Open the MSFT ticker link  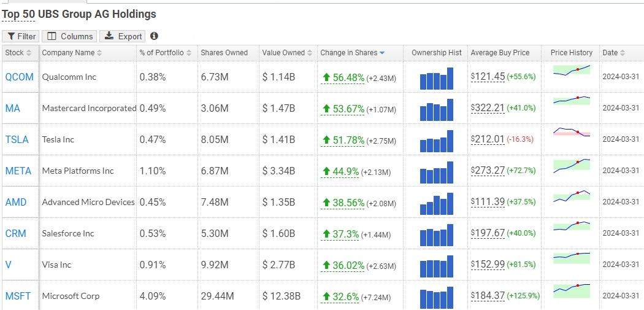click(x=18, y=296)
